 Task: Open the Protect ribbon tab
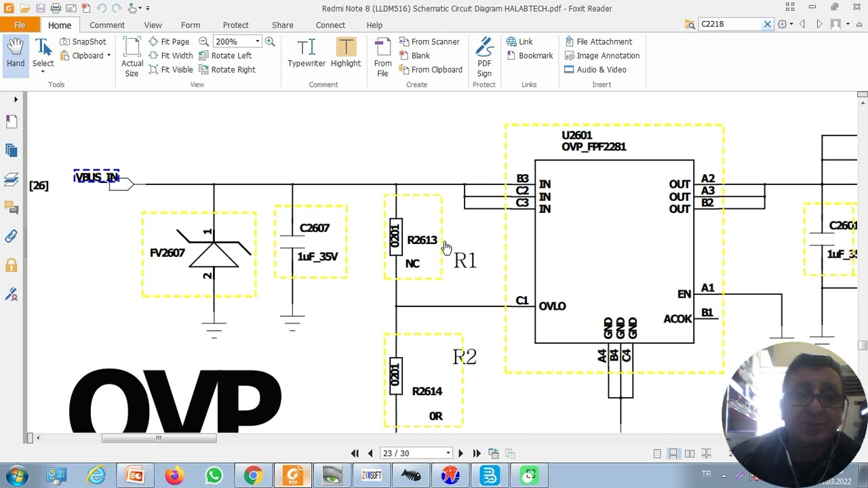236,25
